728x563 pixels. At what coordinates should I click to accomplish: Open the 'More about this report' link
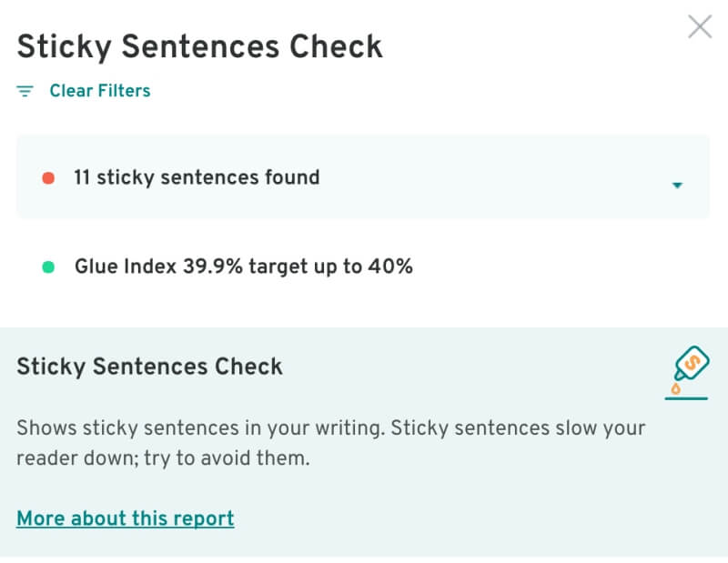coord(126,518)
